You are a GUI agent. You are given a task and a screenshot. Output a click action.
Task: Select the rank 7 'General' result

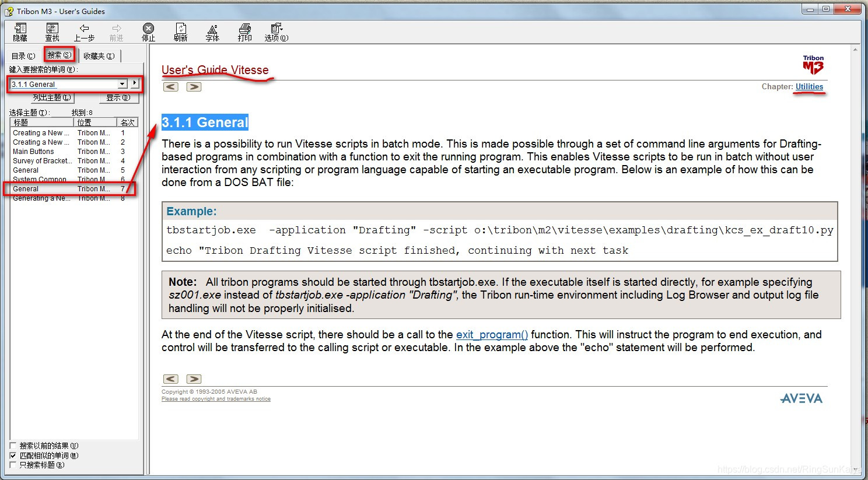[x=73, y=189]
